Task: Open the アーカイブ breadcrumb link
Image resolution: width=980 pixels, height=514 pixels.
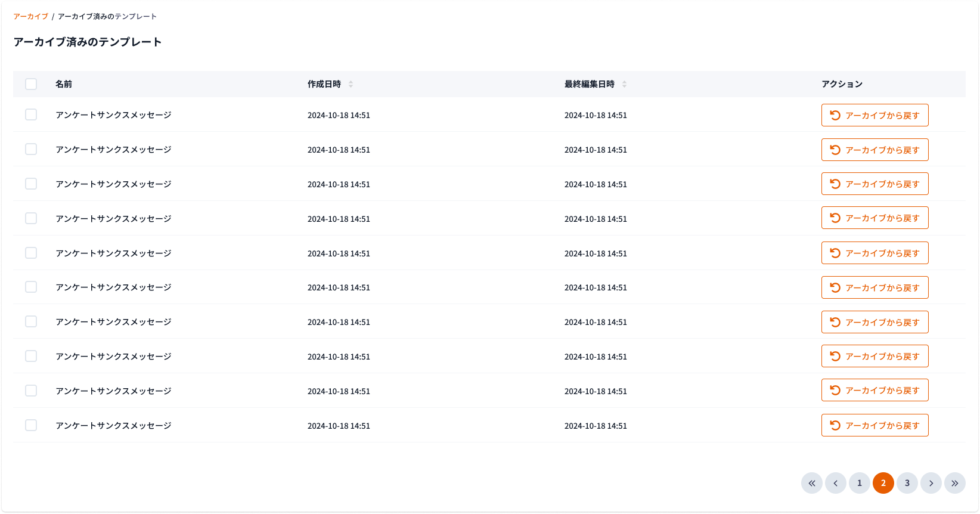Action: [x=30, y=17]
